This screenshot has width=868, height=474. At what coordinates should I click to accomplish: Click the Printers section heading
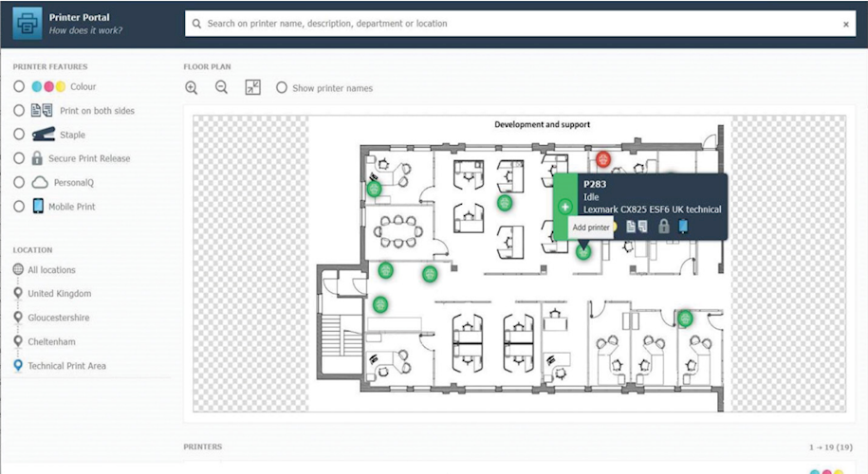203,447
